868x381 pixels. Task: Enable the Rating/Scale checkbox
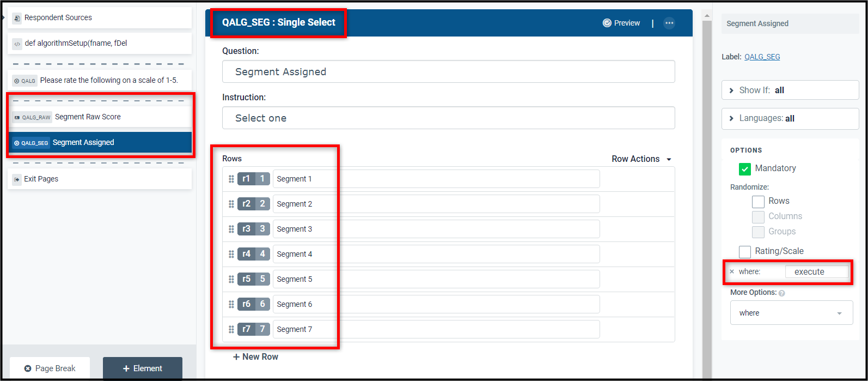pos(745,252)
